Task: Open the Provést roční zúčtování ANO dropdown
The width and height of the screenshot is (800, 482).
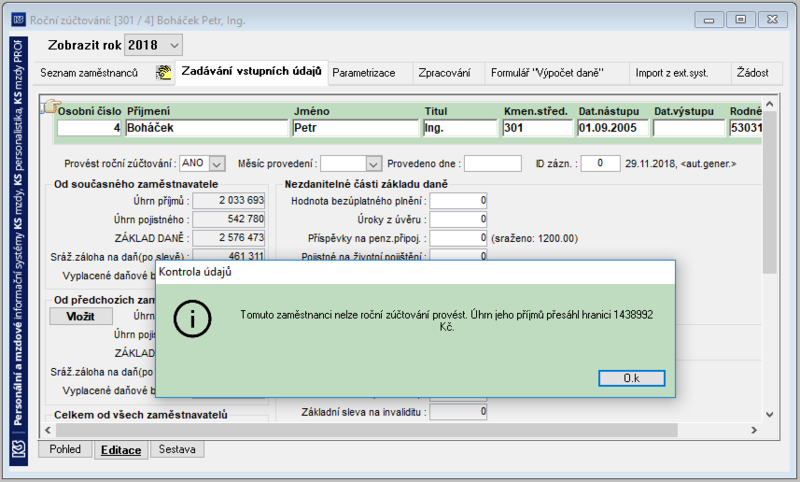Action: [217, 164]
